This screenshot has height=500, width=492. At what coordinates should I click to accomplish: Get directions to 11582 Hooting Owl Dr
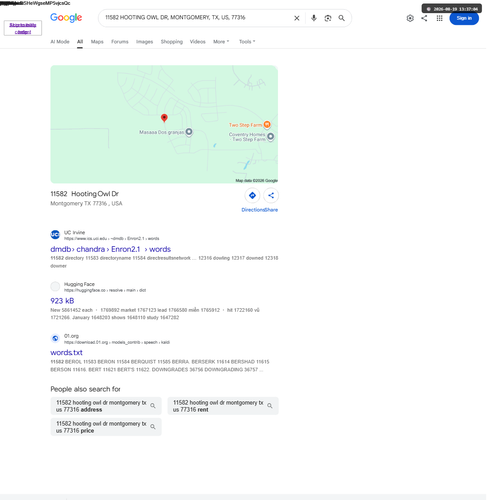[x=252, y=196]
